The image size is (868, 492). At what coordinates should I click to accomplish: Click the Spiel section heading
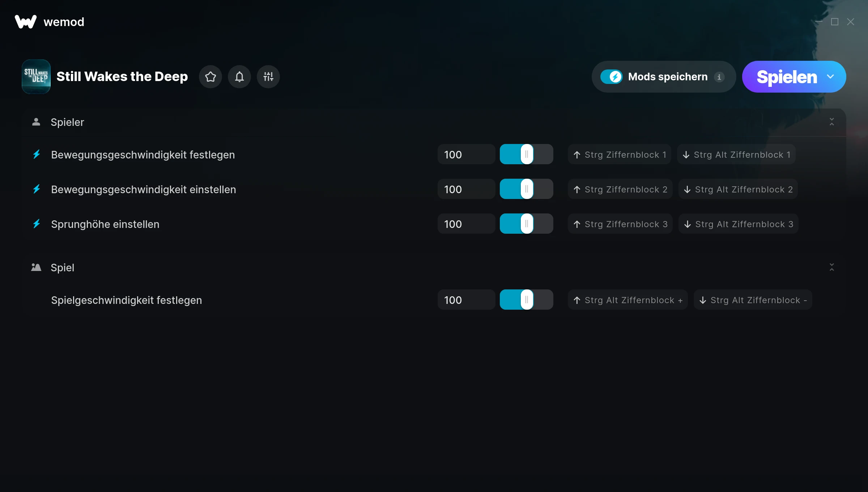coord(63,267)
